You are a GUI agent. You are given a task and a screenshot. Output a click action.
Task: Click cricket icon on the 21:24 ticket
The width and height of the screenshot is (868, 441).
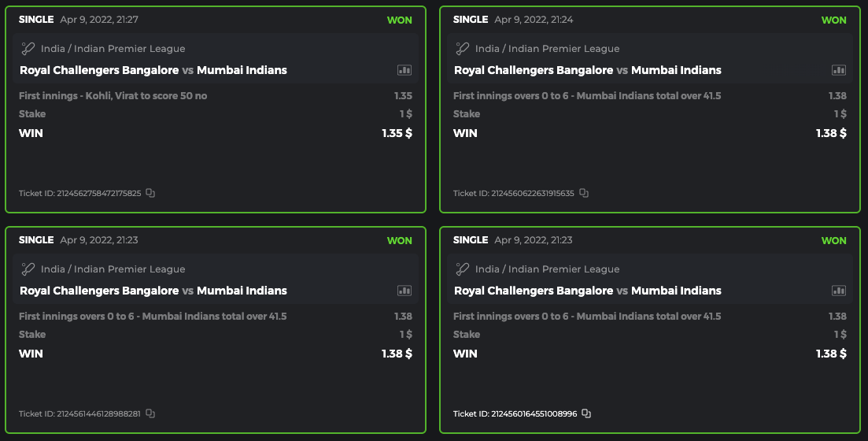(x=463, y=48)
